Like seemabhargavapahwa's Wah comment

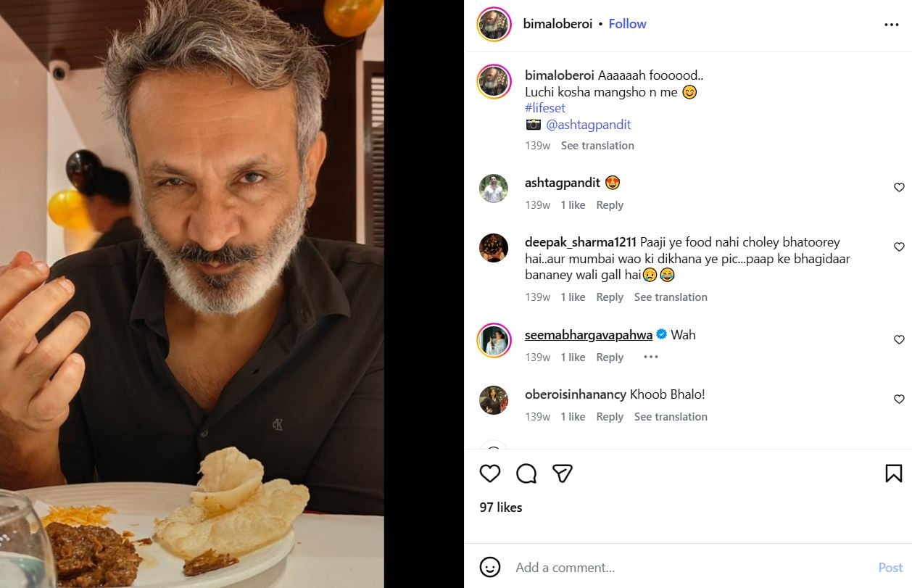click(x=899, y=340)
